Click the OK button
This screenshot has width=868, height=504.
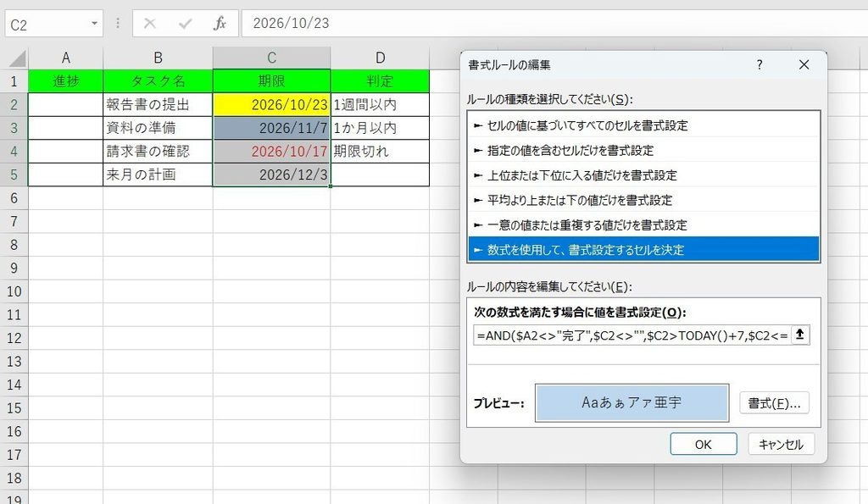click(x=703, y=444)
